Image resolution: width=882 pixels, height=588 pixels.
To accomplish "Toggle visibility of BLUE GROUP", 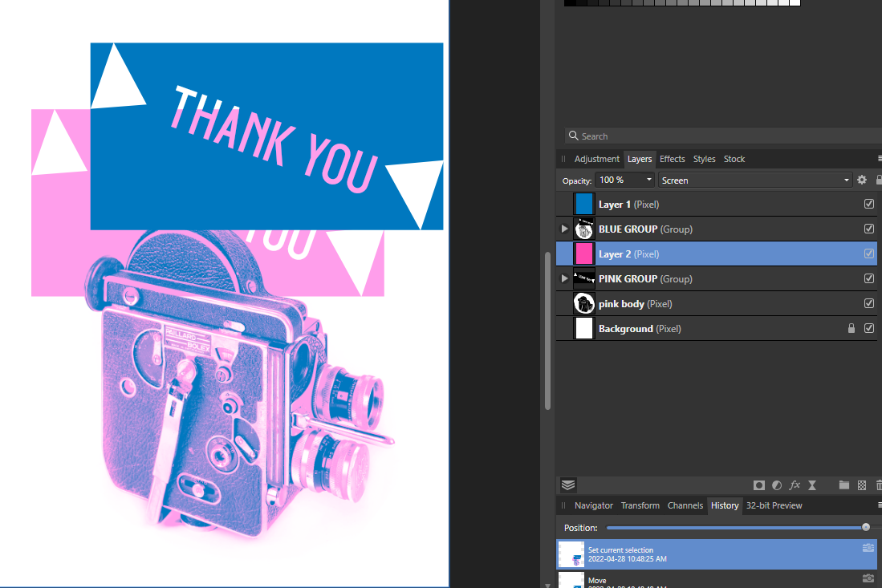I will coord(869,229).
